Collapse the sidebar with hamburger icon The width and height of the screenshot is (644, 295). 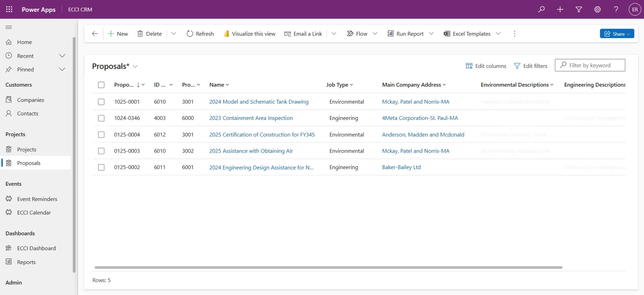pyautogui.click(x=9, y=27)
